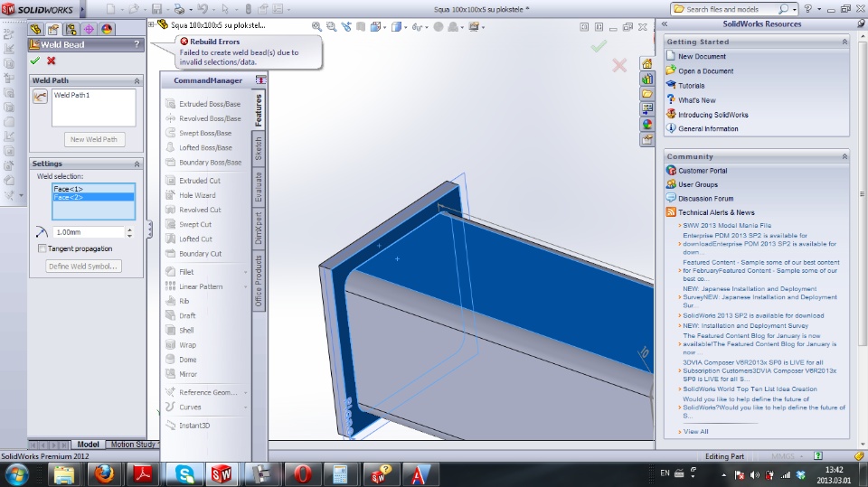Viewport: 868px width, 487px height.
Task: Switch to the Evaluate CommandManager tab
Action: (x=259, y=187)
